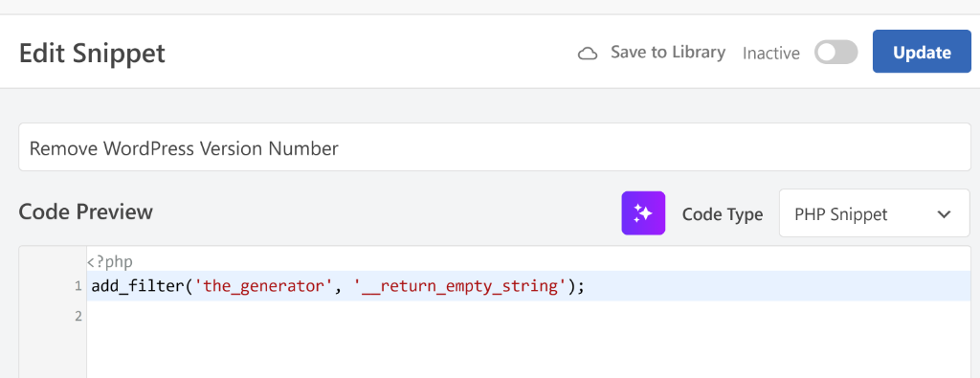
Task: Click the Inactive status label
Action: [x=770, y=53]
